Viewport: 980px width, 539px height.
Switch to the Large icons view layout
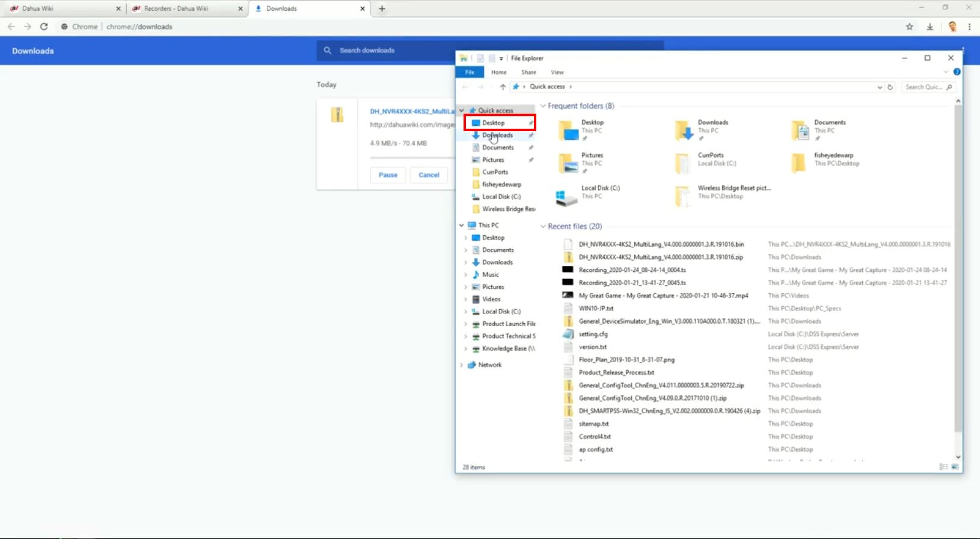(x=955, y=467)
